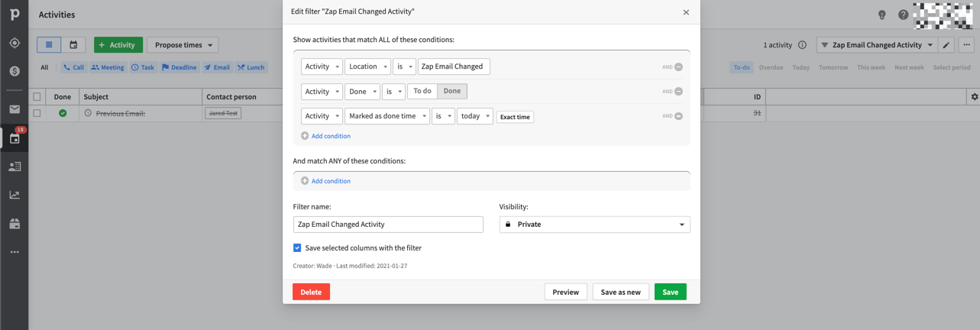980x330 pixels.
Task: Open Activities calendar icon with badge
Action: point(15,138)
